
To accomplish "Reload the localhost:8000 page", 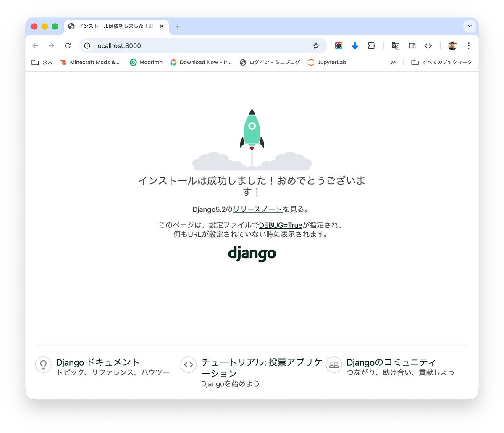I will (x=68, y=45).
